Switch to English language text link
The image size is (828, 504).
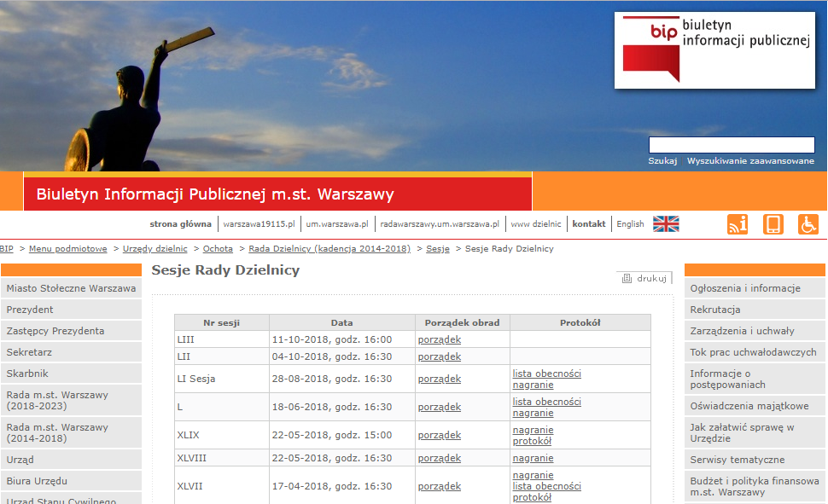[630, 223]
